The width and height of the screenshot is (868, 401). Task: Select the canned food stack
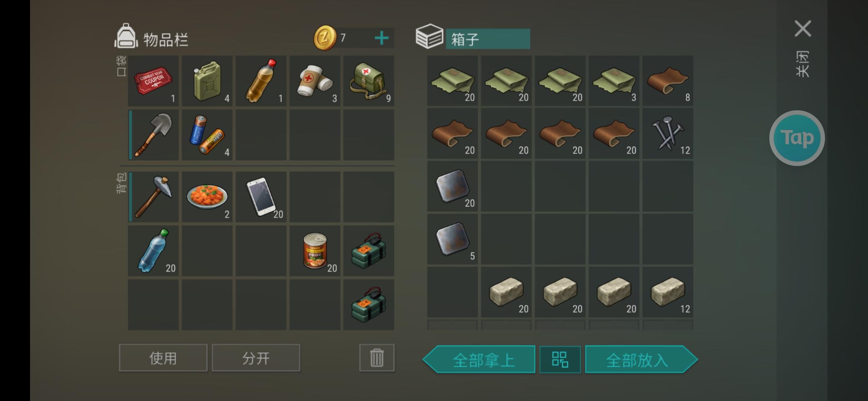(x=315, y=251)
